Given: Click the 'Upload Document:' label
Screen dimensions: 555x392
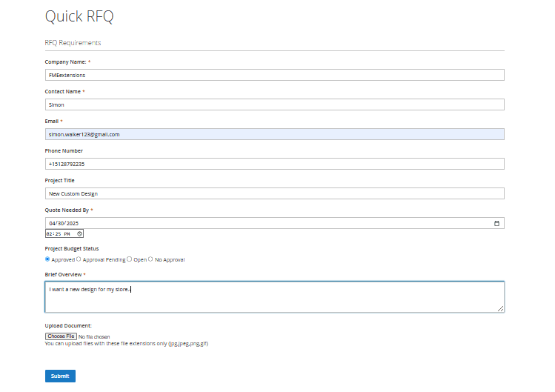Looking at the screenshot, I should 68,326.
